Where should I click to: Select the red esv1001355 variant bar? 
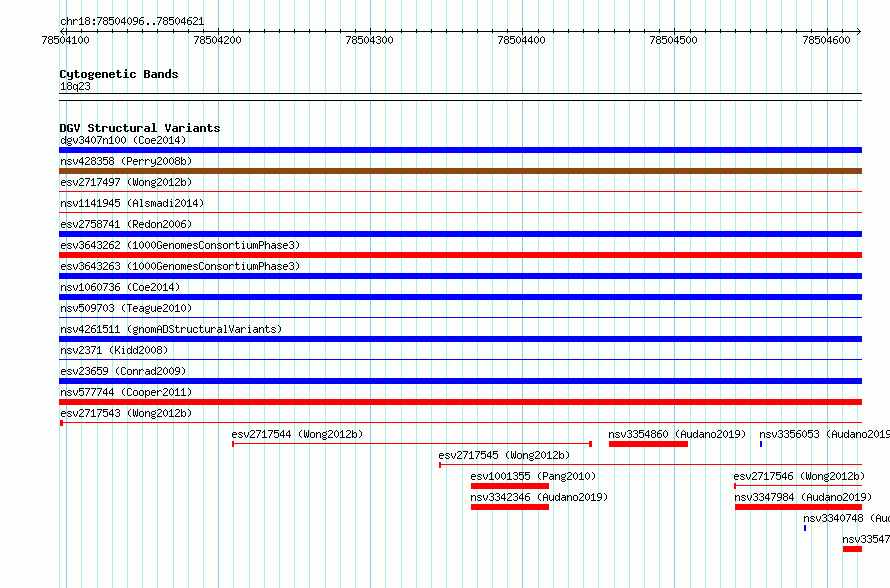click(x=510, y=486)
